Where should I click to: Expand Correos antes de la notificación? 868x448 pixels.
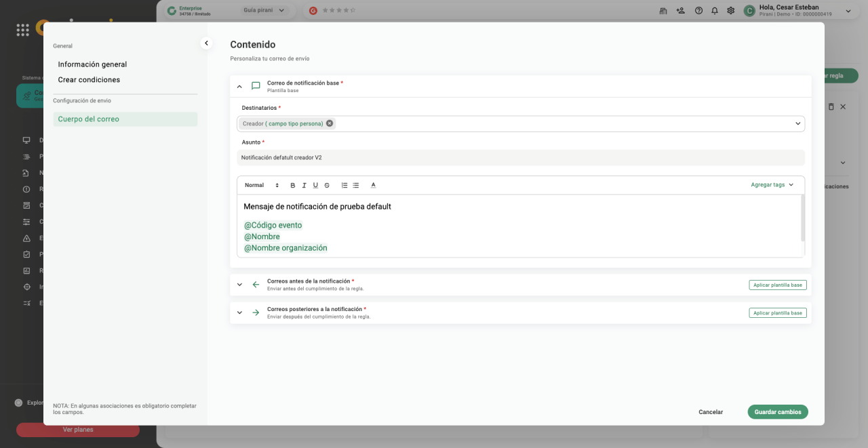click(239, 285)
